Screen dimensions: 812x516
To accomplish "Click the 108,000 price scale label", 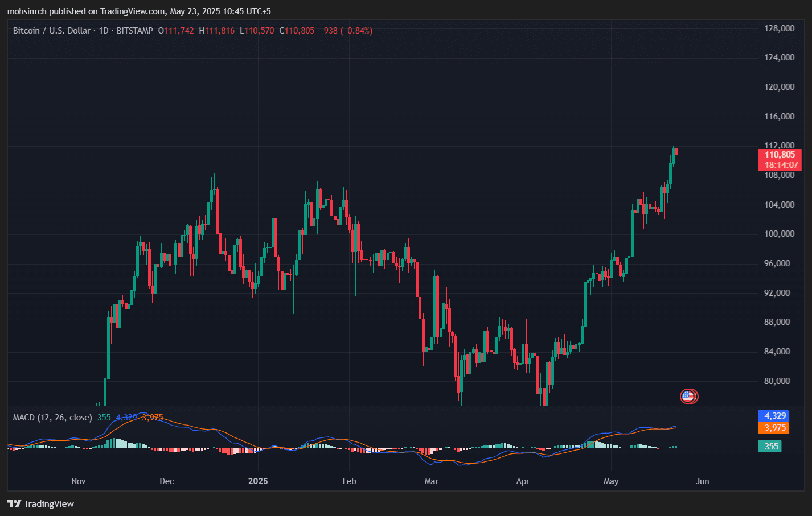I will (780, 175).
